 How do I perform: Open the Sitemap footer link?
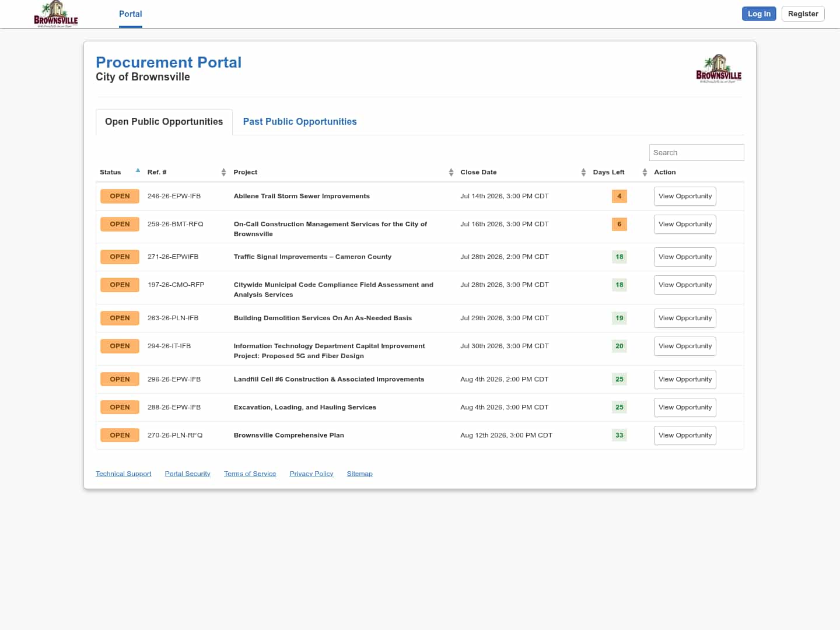360,474
